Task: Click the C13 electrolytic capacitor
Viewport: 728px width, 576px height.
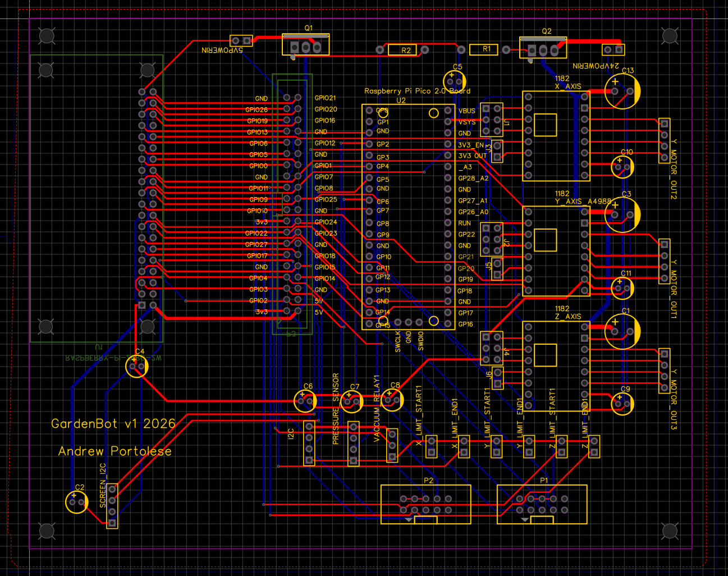Action: click(x=624, y=91)
